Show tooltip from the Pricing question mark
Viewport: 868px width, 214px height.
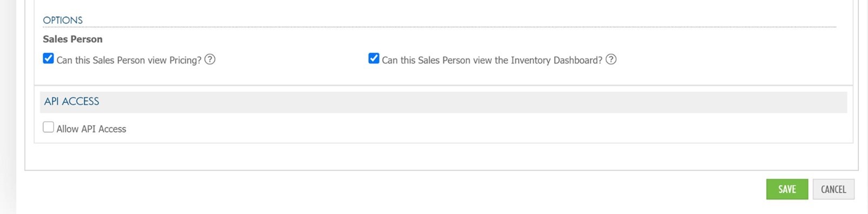coord(210,59)
